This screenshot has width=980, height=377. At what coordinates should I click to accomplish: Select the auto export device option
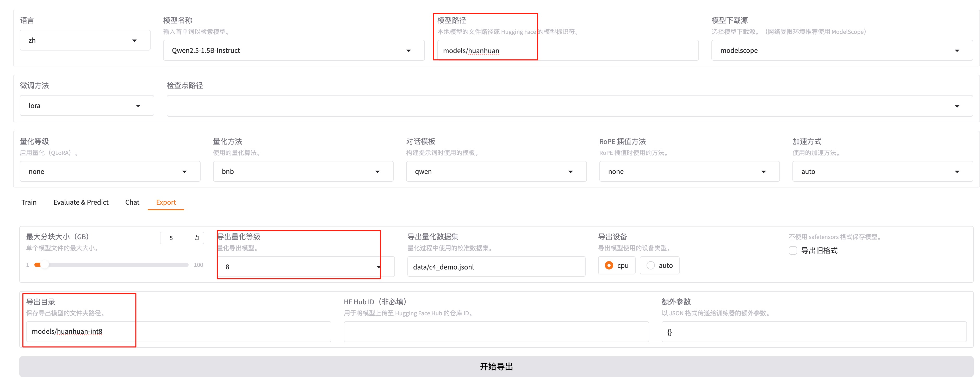pos(659,265)
